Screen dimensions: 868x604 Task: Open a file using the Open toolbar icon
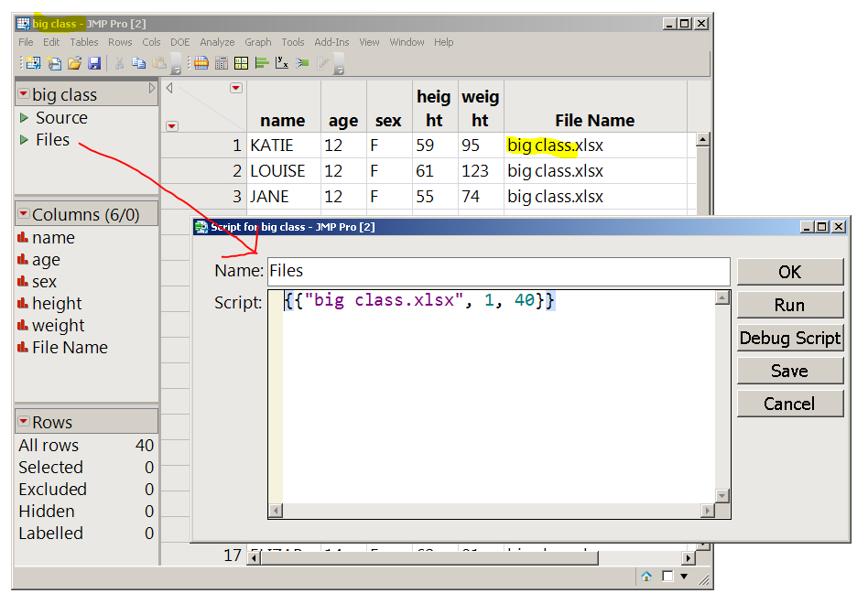point(74,62)
